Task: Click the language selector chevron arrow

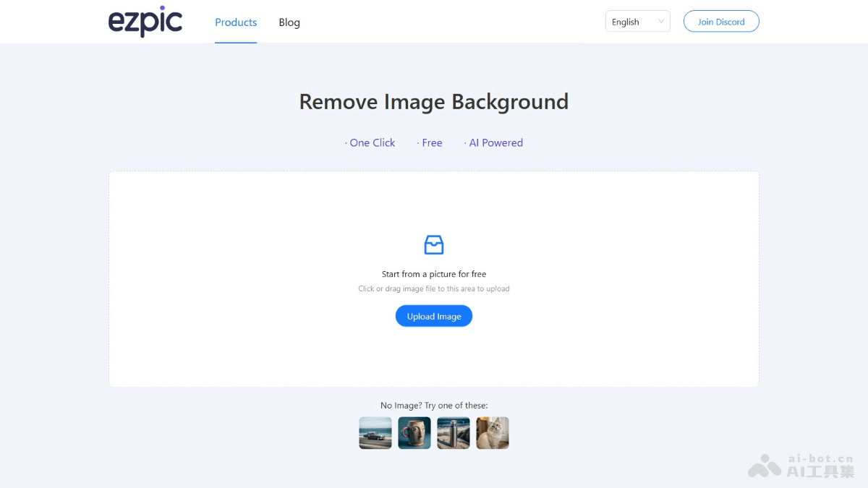Action: tap(663, 22)
